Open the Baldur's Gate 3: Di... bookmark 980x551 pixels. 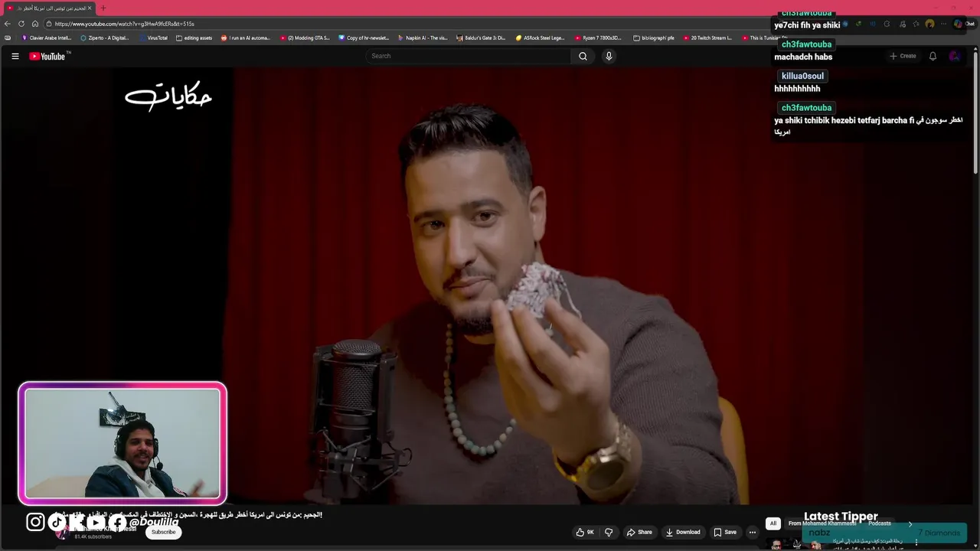[x=481, y=37]
